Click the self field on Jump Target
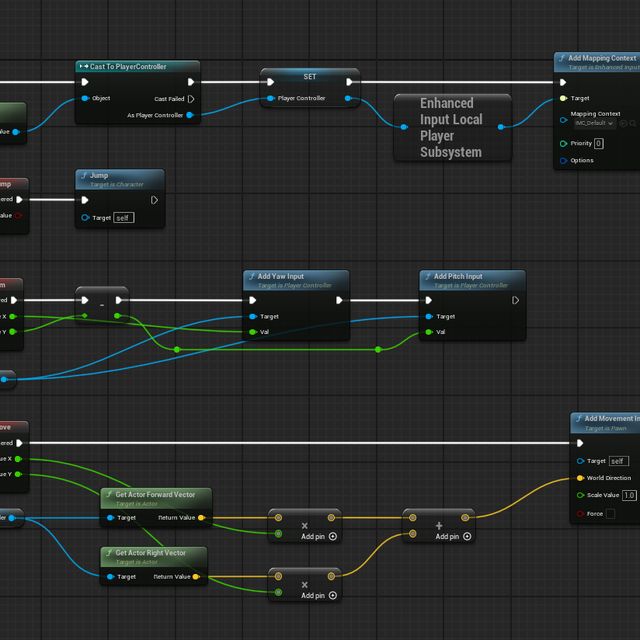The image size is (640, 640). [124, 218]
